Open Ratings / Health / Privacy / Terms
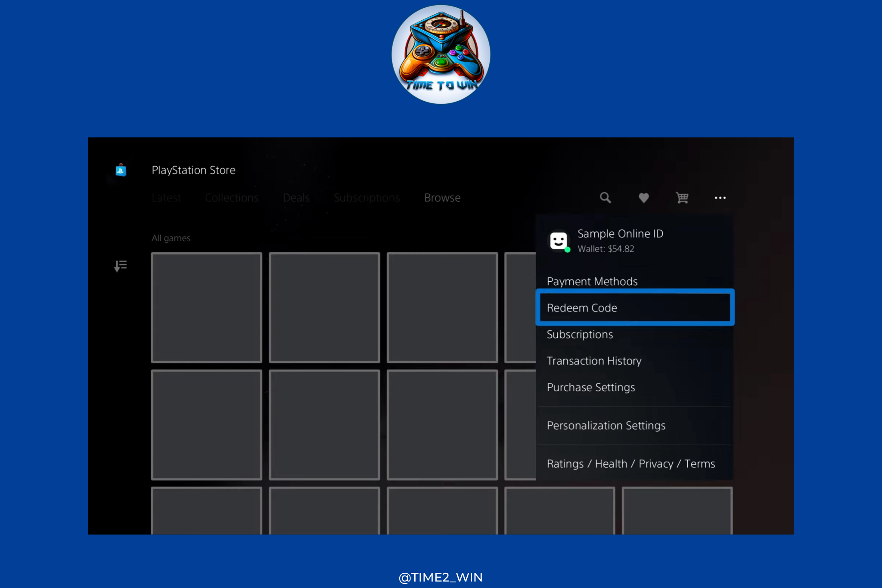The height and width of the screenshot is (588, 882). pyautogui.click(x=630, y=464)
